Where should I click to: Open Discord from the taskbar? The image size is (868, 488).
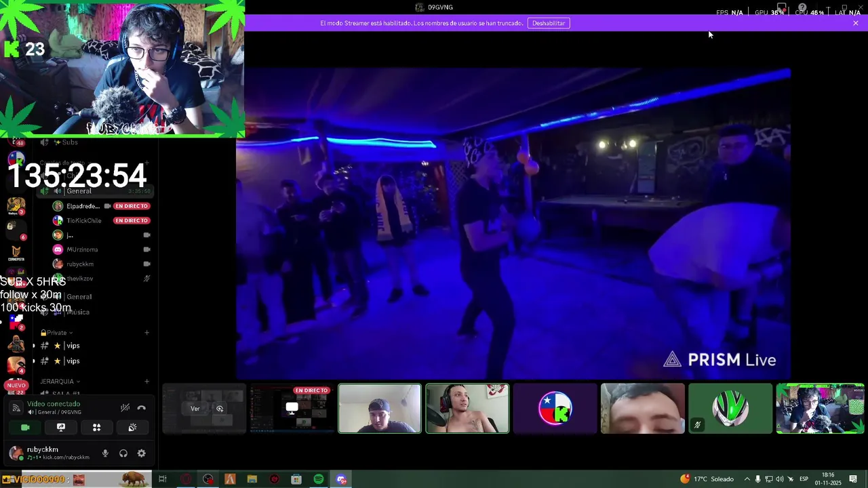(x=341, y=479)
